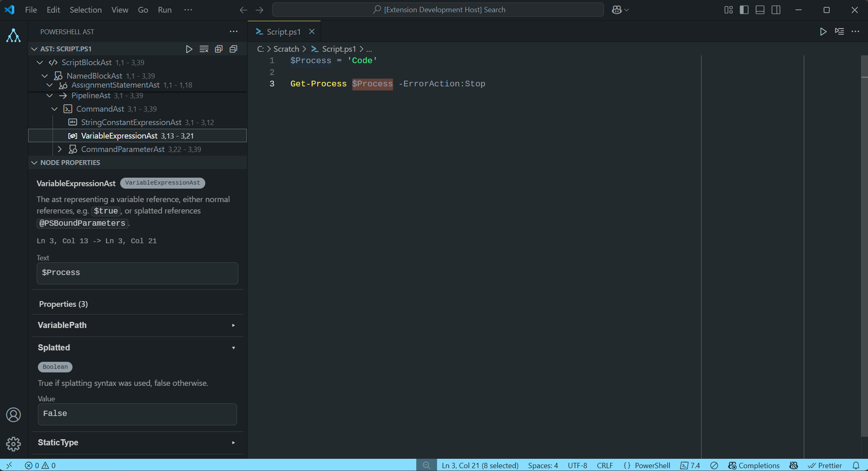Open PowerShell AST panel more actions ellipsis
Image resolution: width=868 pixels, height=471 pixels.
click(233, 31)
